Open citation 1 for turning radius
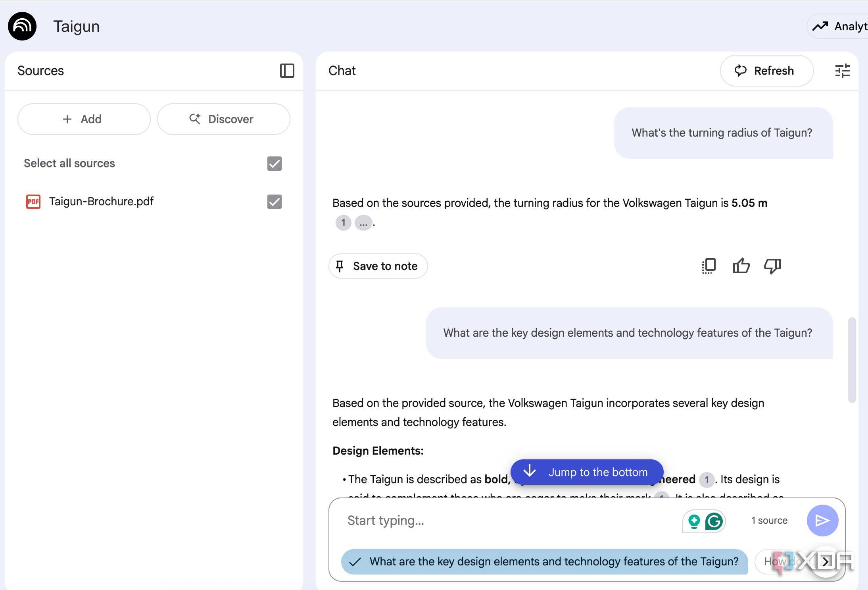 click(343, 223)
